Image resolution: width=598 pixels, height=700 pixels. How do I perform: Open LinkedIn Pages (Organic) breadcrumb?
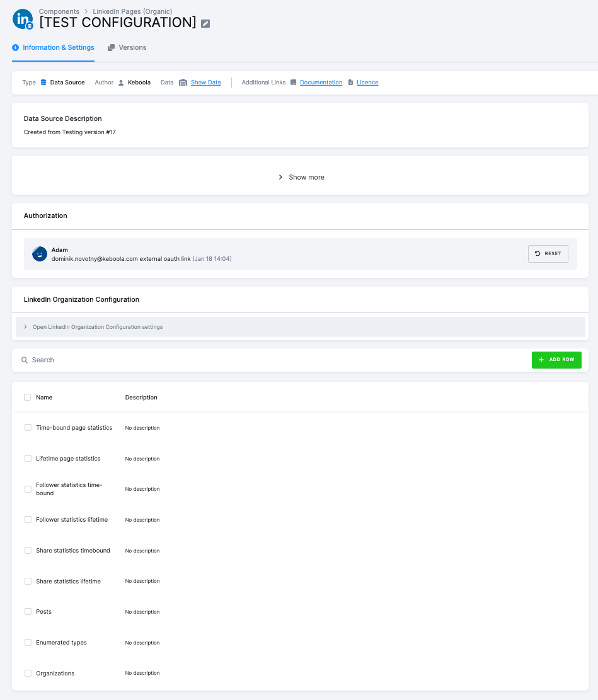coord(132,11)
